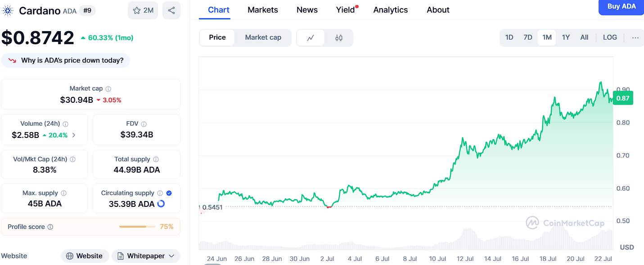Click the FDV info icon

click(144, 124)
